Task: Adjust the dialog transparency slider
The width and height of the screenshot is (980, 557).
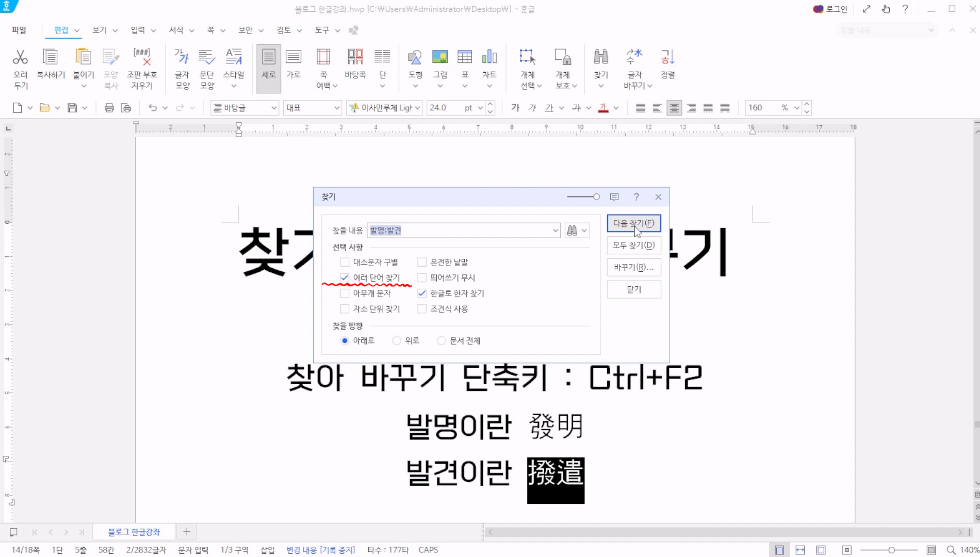Action: (583, 197)
